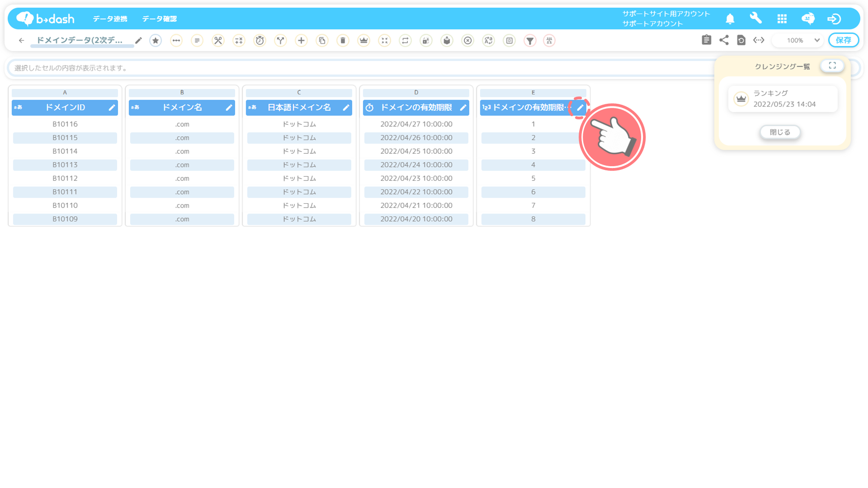Click the trash delete toolbar icon
Screen dimensions: 868x488
[x=343, y=40]
